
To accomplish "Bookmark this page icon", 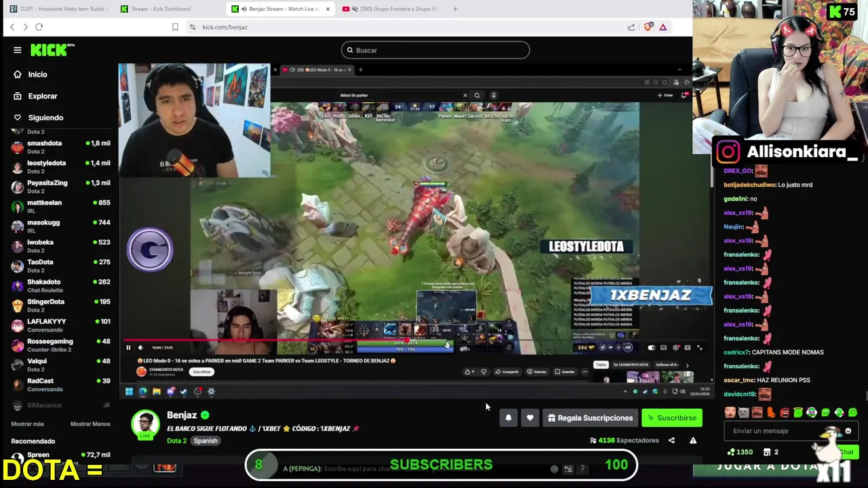I will click(175, 27).
